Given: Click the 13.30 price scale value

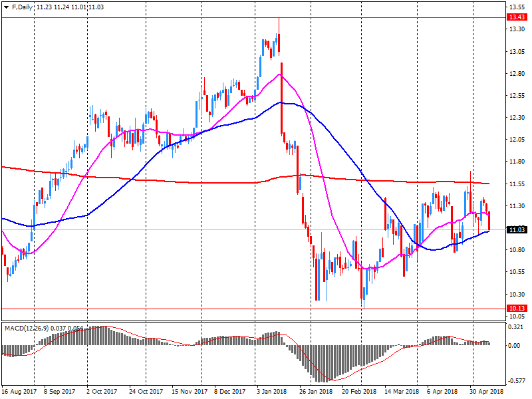Looking at the screenshot, I should click(517, 29).
